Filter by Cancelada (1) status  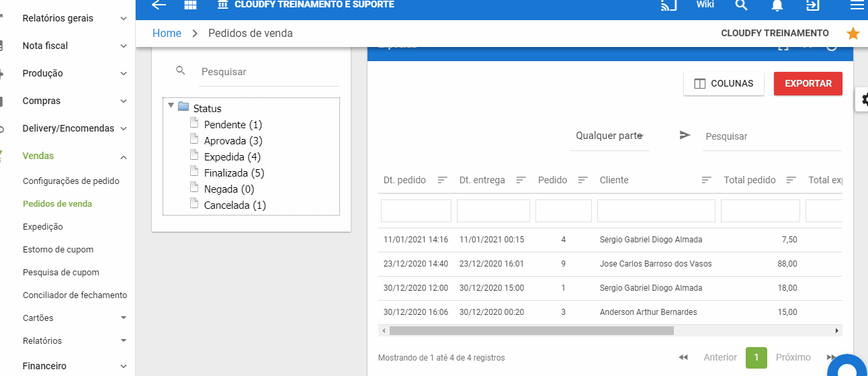click(x=235, y=205)
